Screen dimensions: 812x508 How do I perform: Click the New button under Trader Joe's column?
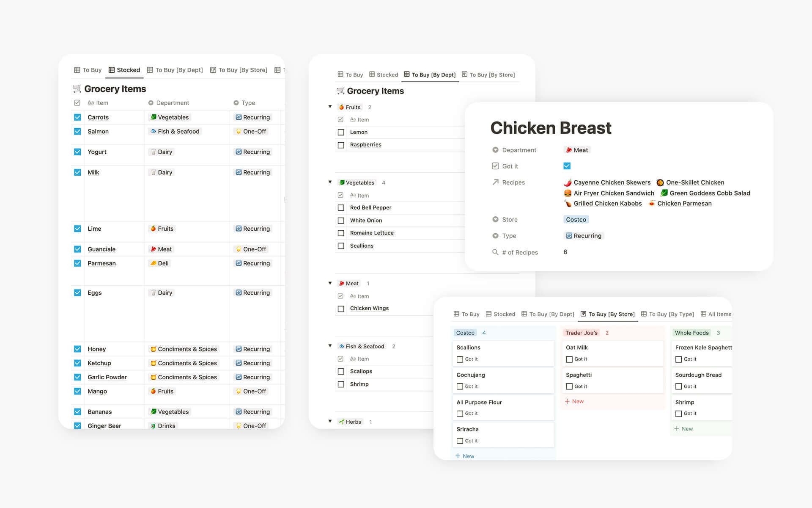(x=575, y=401)
